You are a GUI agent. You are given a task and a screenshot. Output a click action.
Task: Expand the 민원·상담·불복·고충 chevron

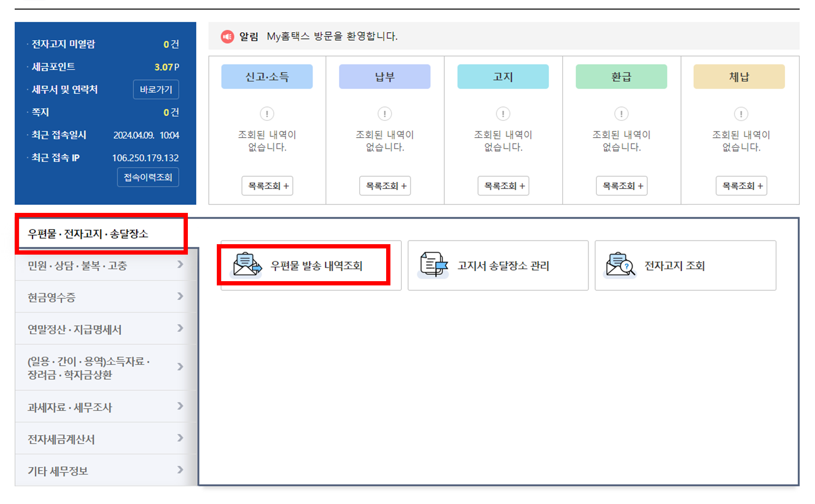click(x=180, y=265)
